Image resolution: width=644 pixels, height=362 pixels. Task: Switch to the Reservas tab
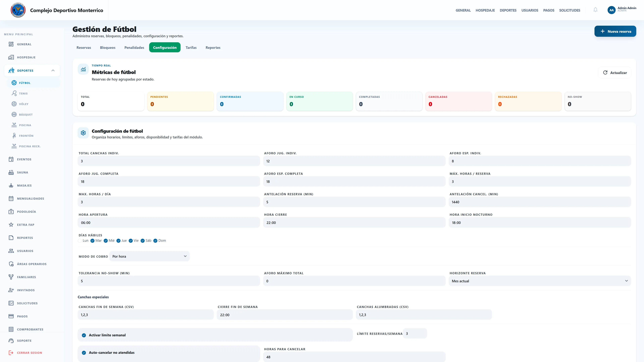click(84, 47)
